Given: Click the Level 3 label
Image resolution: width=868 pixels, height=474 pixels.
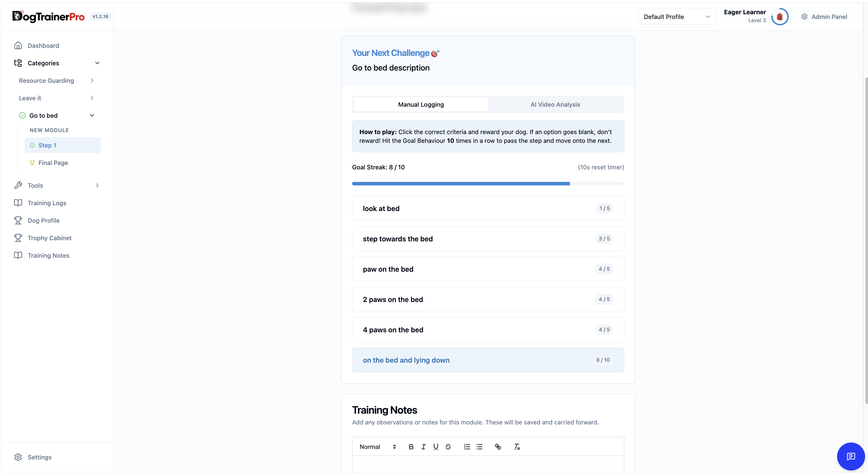Looking at the screenshot, I should tap(757, 20).
